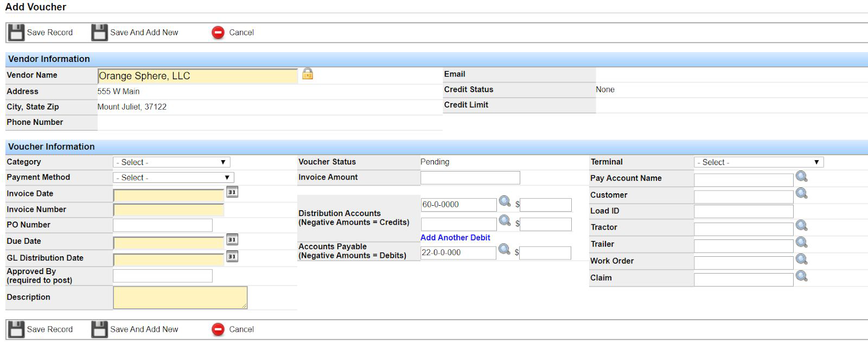Click the Customer input field
868x342 pixels.
click(x=744, y=197)
